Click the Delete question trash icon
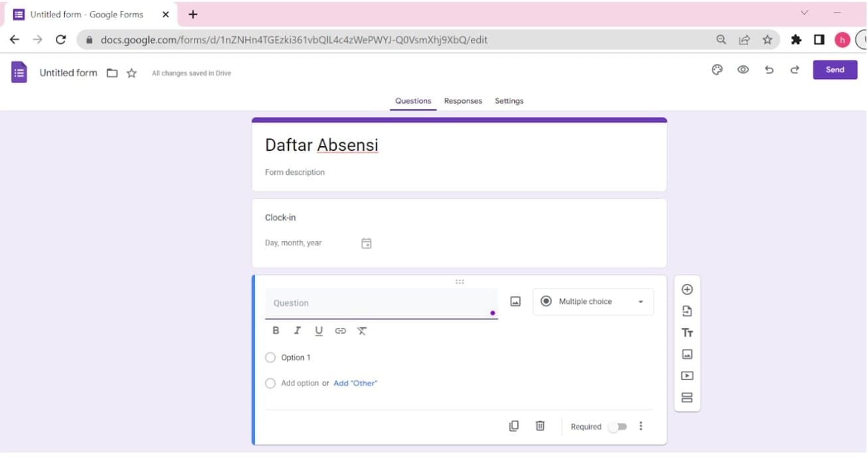Viewport: 868px width, 462px height. point(540,425)
